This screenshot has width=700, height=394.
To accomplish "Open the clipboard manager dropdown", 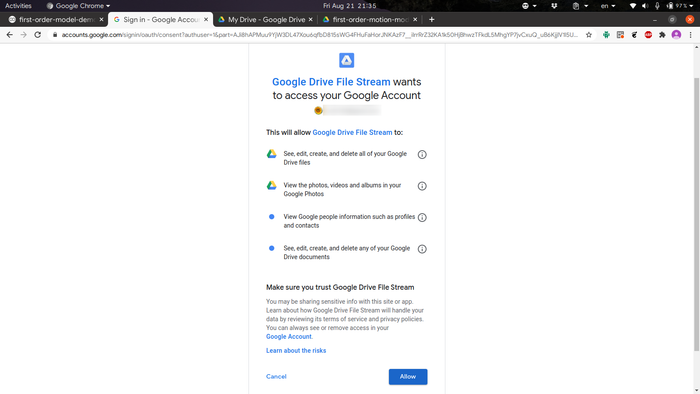I will [x=580, y=6].
